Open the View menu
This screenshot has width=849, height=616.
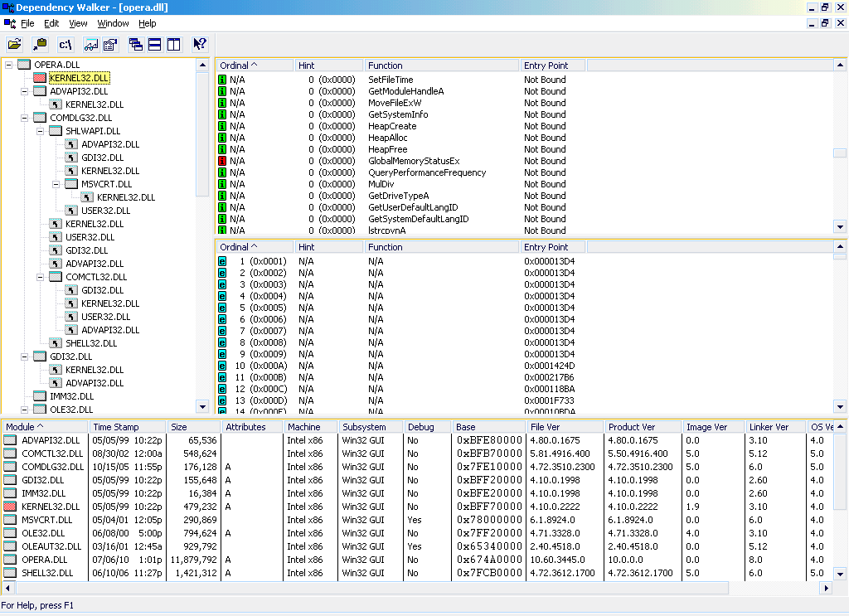(78, 23)
